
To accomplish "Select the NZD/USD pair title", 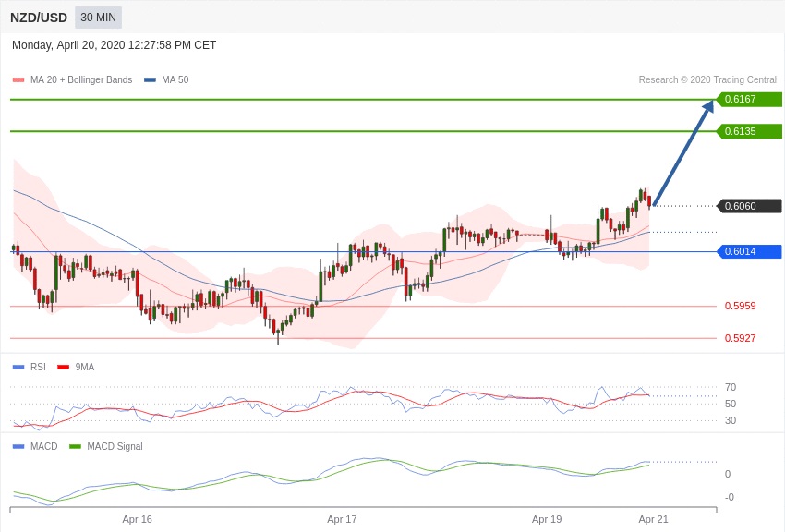I will [x=39, y=18].
